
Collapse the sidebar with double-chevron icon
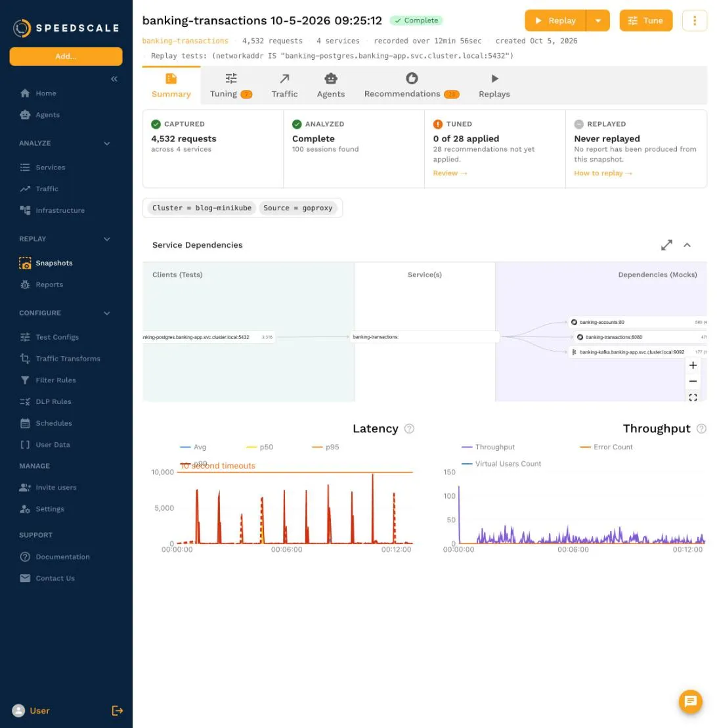point(114,79)
